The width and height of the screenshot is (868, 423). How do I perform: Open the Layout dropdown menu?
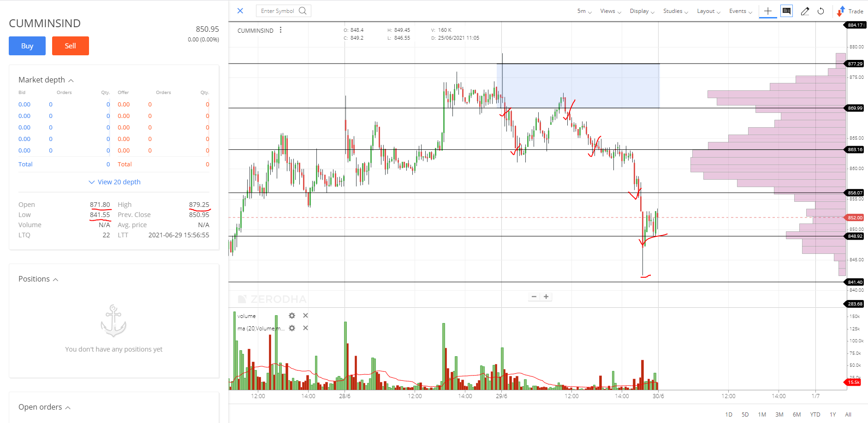[708, 11]
